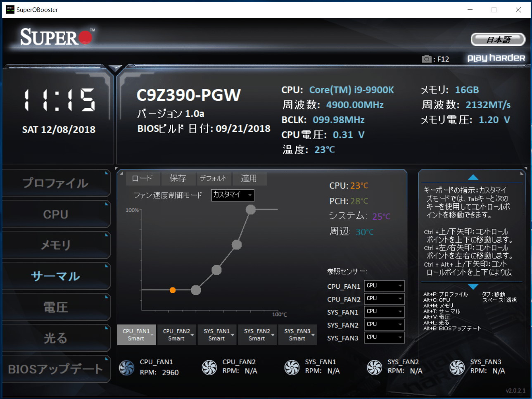
Task: Select the orange fan curve control point
Action: (x=173, y=290)
